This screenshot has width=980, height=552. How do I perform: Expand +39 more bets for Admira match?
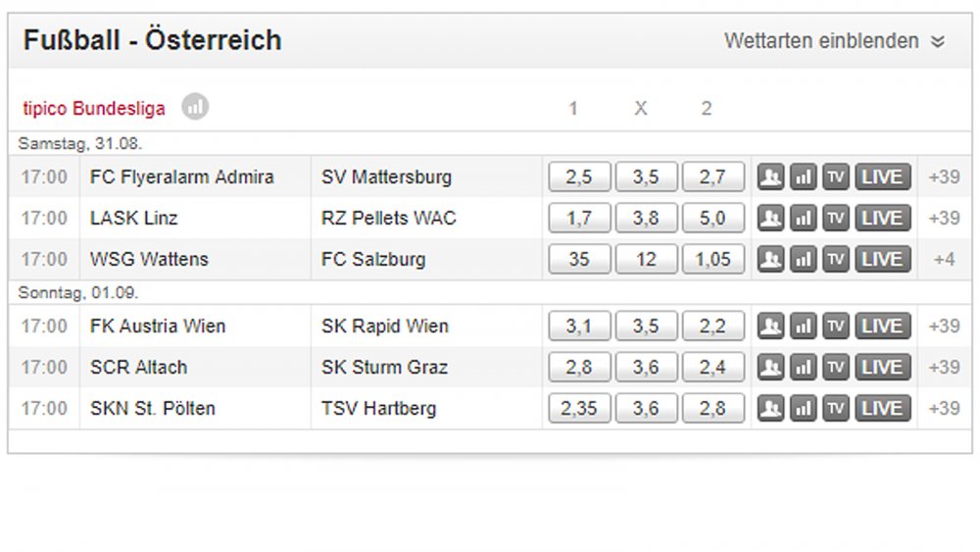[944, 176]
